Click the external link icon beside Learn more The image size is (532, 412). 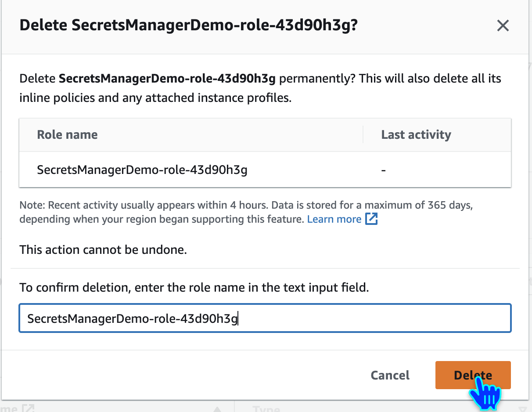click(371, 219)
